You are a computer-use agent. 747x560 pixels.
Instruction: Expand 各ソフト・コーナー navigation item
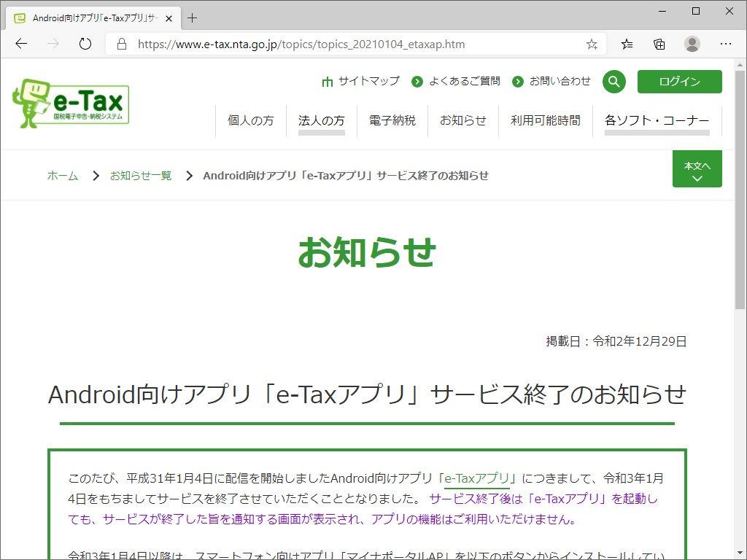(x=657, y=120)
